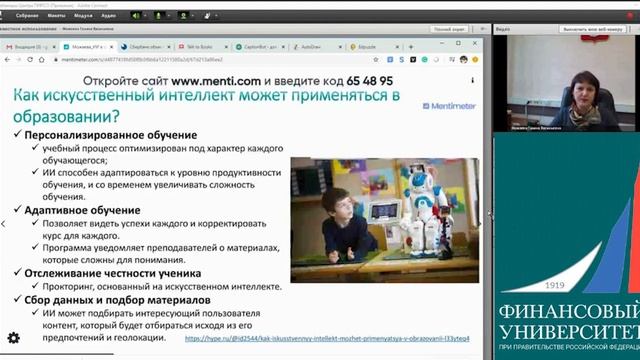
Task: Click the Видео pod title
Action: click(503, 29)
